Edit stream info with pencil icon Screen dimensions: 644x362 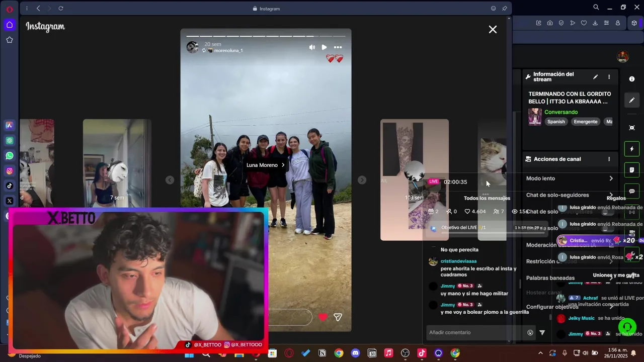pyautogui.click(x=595, y=77)
